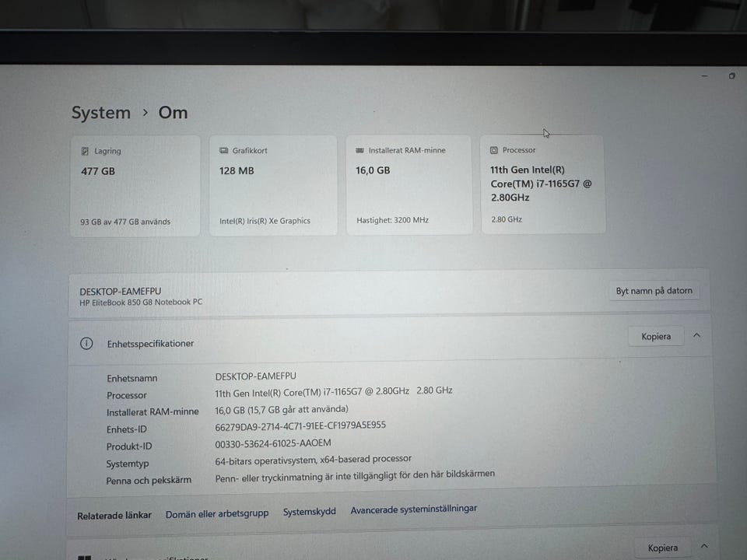
Task: Open the Processor i7-1165G7 card
Action: tap(543, 184)
